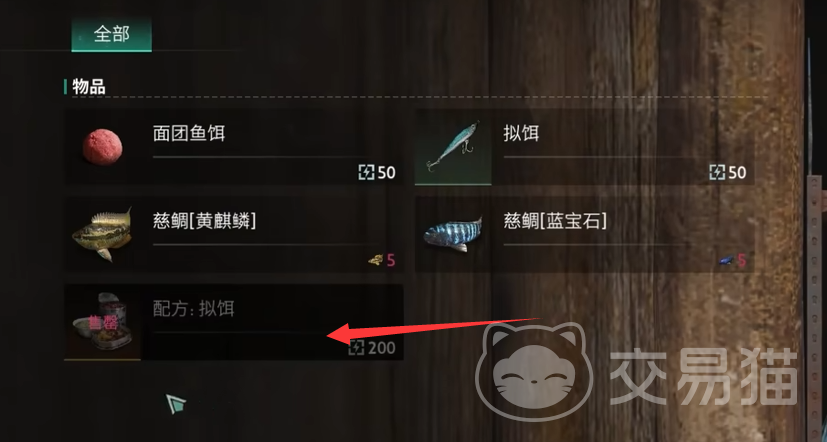Viewport: 827px width, 442px height.
Task: Click the 50 price on 面团鱼饵
Action: (x=386, y=172)
